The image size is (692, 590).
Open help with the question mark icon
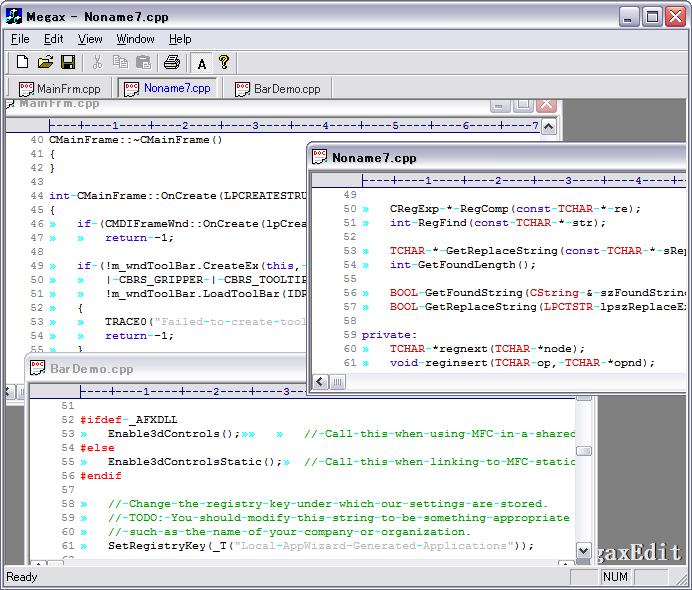(224, 62)
